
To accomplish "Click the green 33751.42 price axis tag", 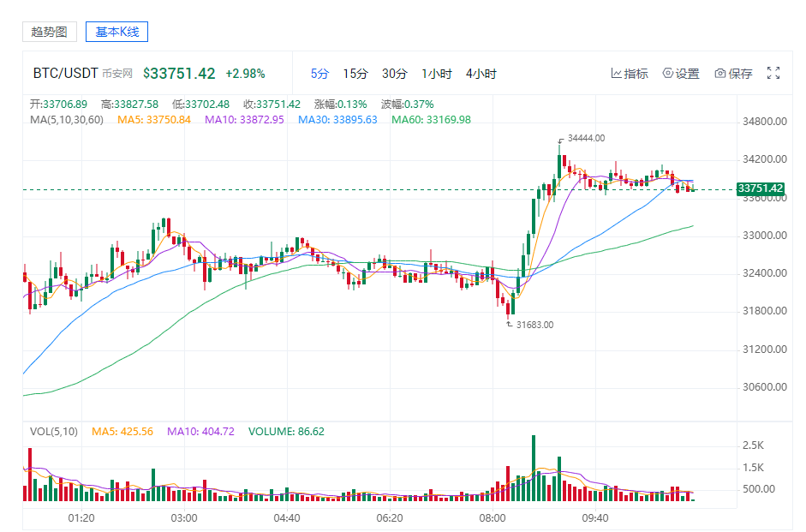I will point(761,188).
